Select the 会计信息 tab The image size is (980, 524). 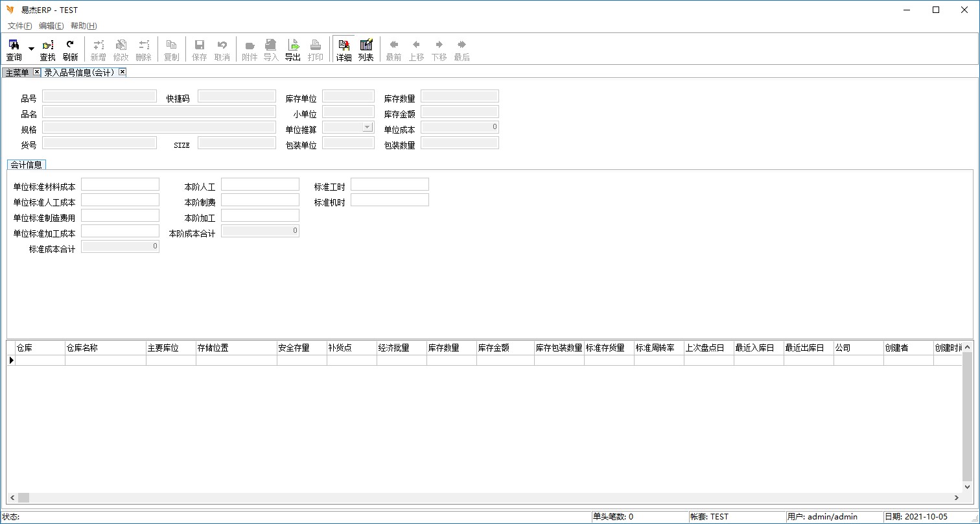[x=27, y=165]
